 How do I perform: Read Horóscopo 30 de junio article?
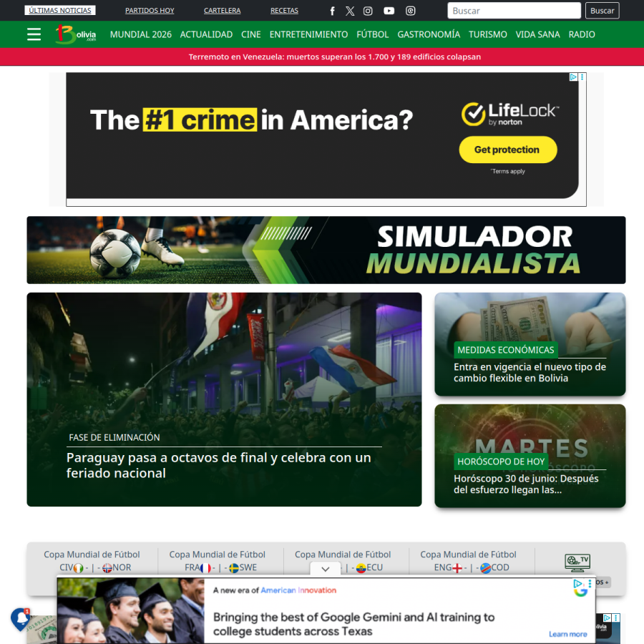point(526,484)
